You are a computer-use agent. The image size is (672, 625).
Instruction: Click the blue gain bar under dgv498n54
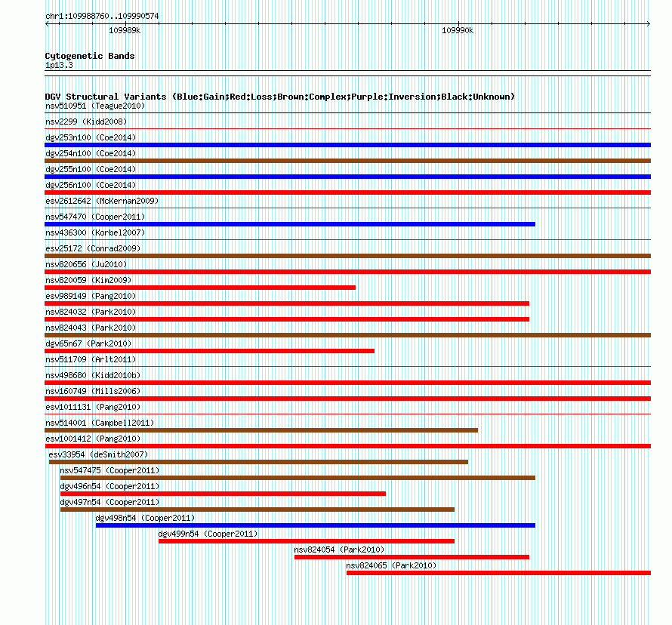pos(316,525)
